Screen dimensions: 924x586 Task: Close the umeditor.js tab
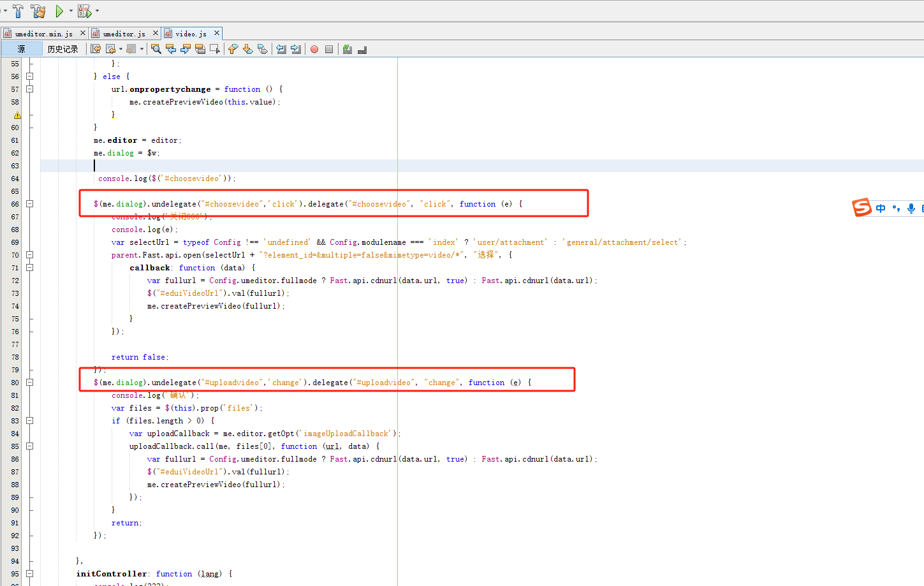point(156,33)
